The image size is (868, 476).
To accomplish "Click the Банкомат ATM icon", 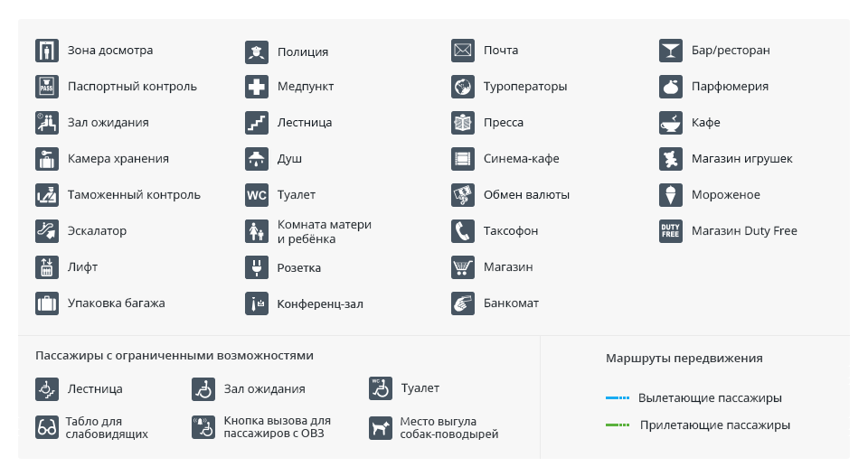I will point(463,303).
